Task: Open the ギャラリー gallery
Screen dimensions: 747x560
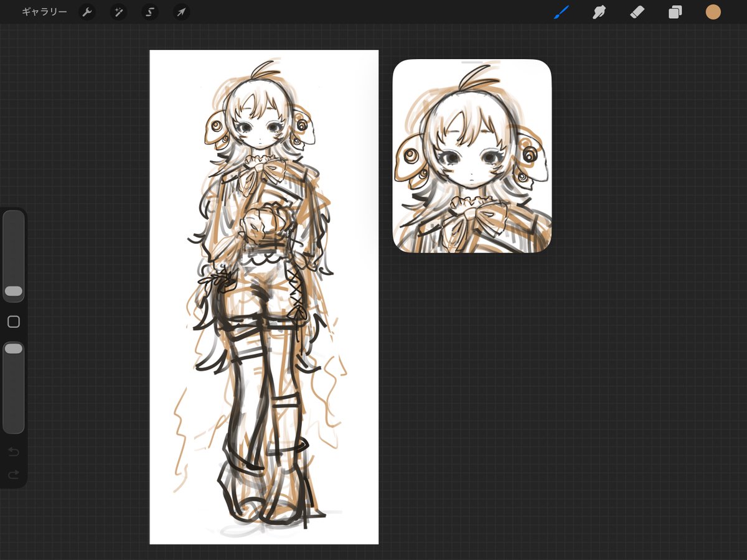Action: pyautogui.click(x=44, y=12)
